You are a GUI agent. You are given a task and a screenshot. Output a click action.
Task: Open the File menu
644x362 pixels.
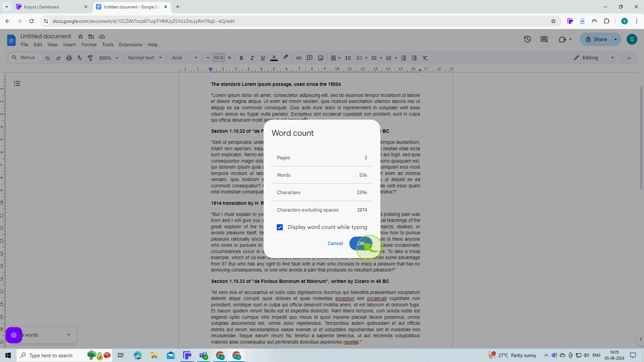24,45
